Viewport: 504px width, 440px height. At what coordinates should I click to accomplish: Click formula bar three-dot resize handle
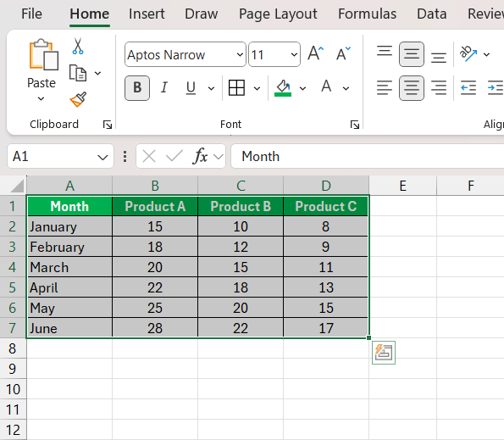coord(125,156)
